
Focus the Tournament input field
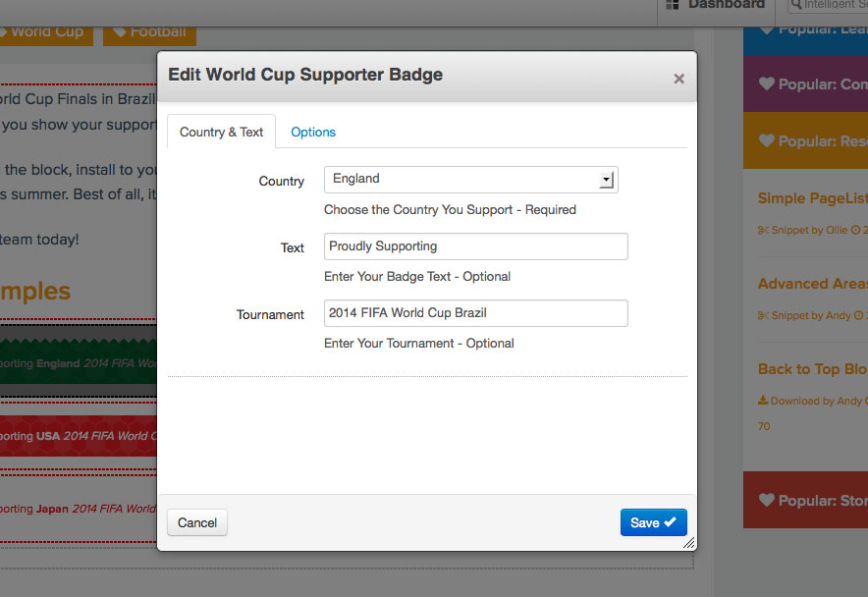point(476,313)
